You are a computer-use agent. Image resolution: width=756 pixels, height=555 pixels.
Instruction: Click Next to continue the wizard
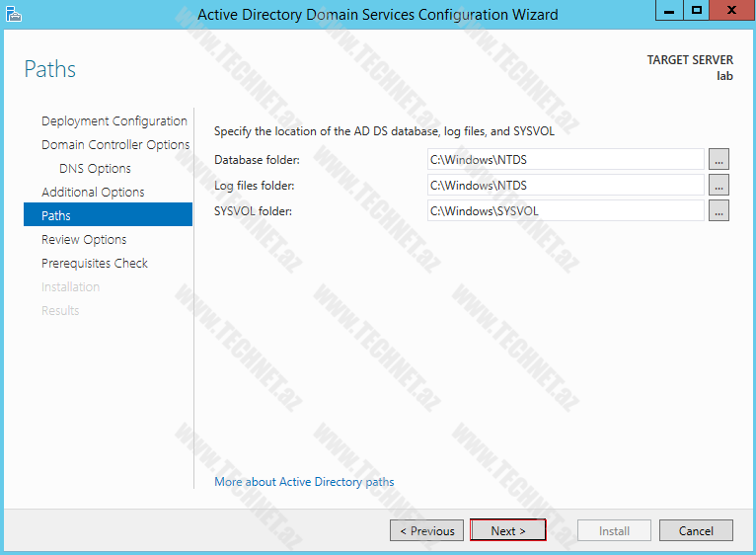[507, 530]
